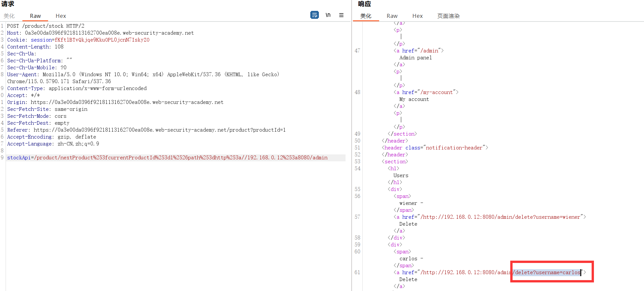Toggle the \n non-printable characters button

[x=328, y=15]
